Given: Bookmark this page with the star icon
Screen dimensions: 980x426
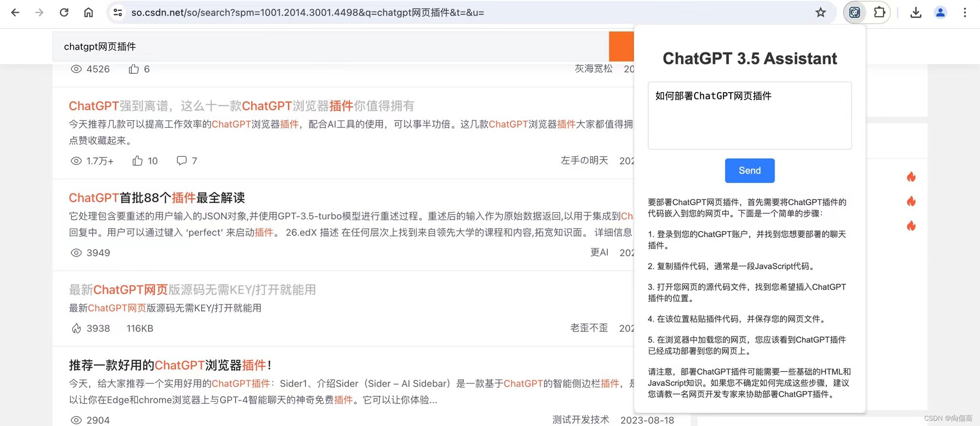Looking at the screenshot, I should [821, 13].
